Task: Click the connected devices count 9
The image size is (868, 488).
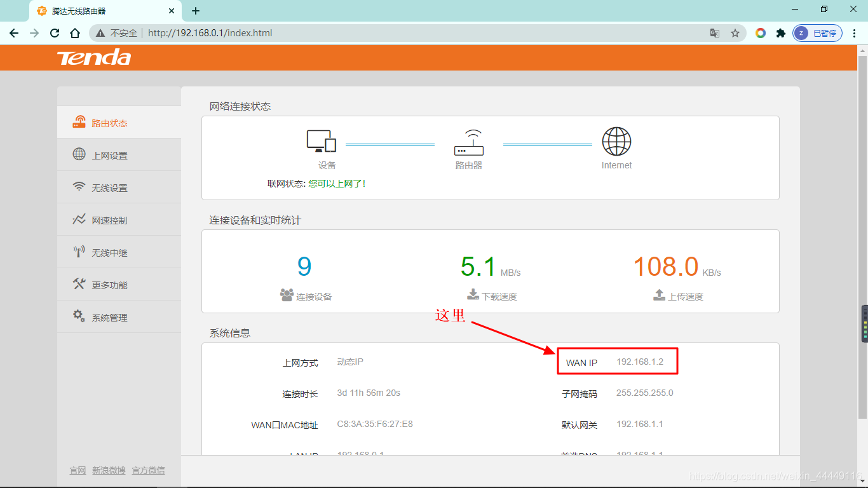Action: [x=304, y=267]
